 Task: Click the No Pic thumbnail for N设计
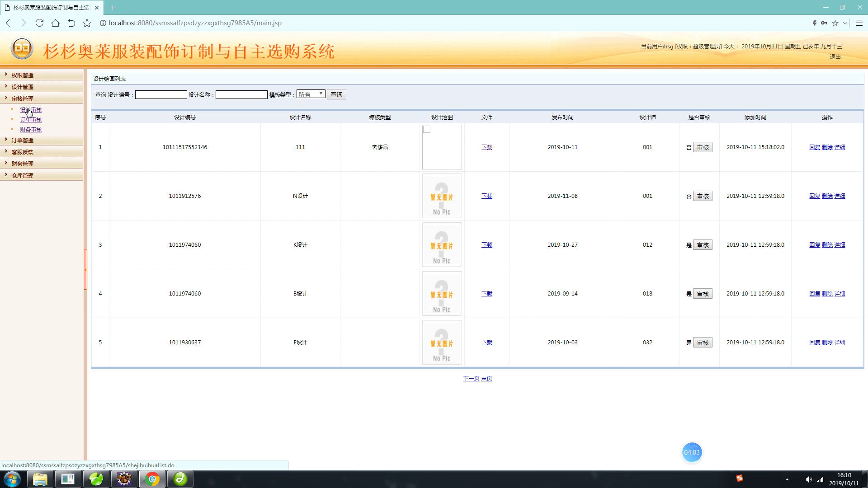point(442,196)
